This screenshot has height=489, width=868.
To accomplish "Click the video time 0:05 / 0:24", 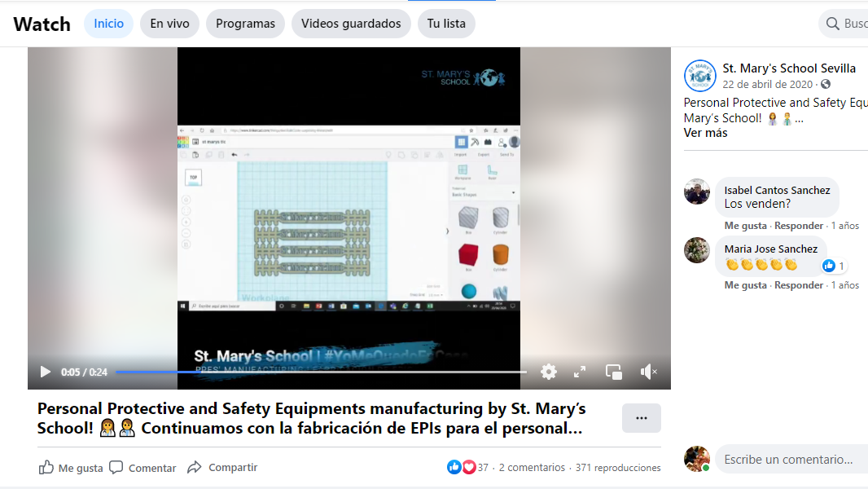I will [84, 372].
